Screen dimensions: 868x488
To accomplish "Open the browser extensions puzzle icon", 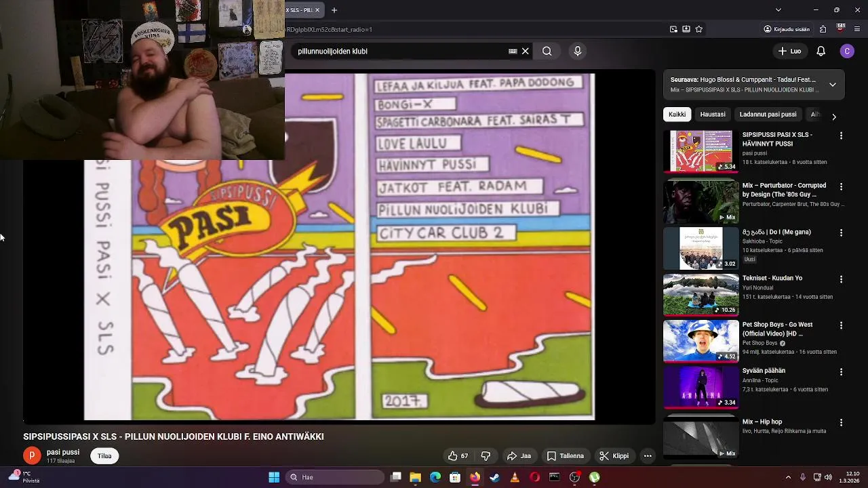I will pyautogui.click(x=823, y=29).
